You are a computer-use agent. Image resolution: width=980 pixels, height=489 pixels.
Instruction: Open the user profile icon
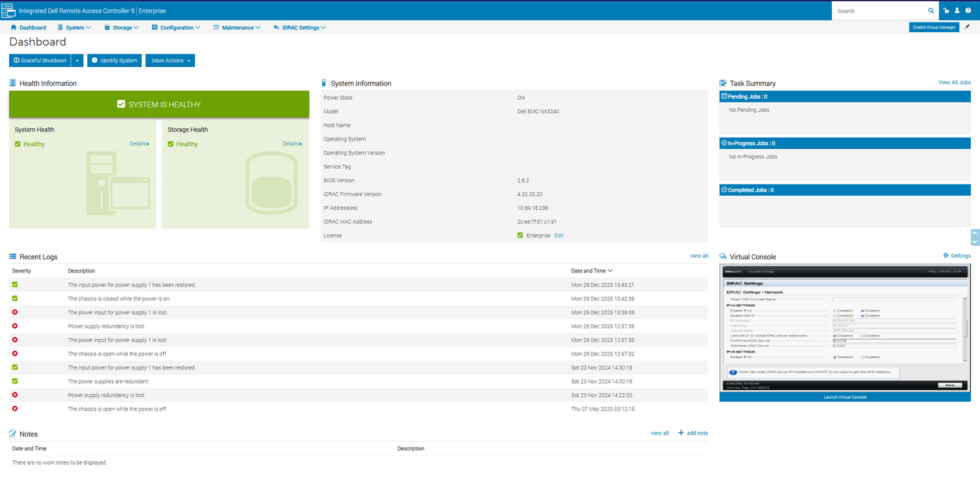(x=957, y=11)
